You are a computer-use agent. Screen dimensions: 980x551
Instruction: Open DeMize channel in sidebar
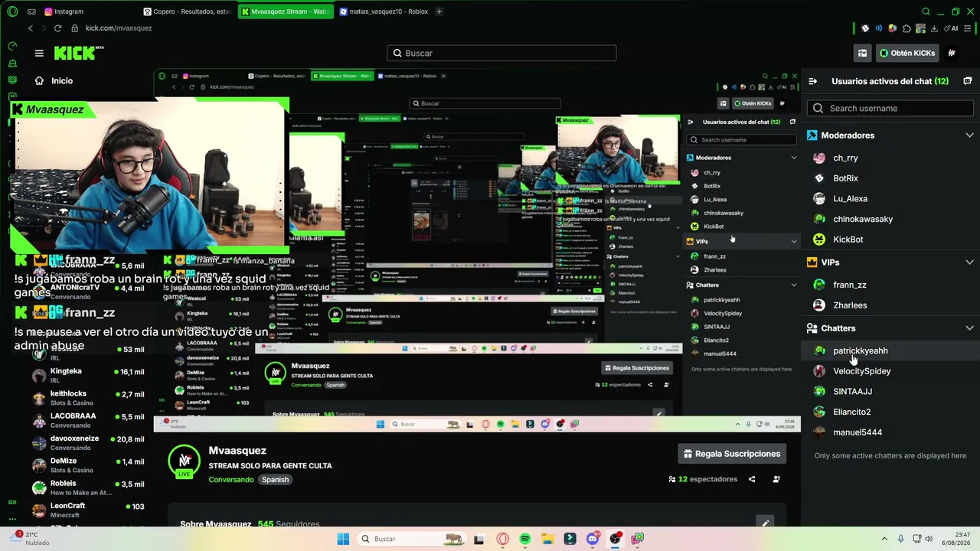[x=87, y=465]
